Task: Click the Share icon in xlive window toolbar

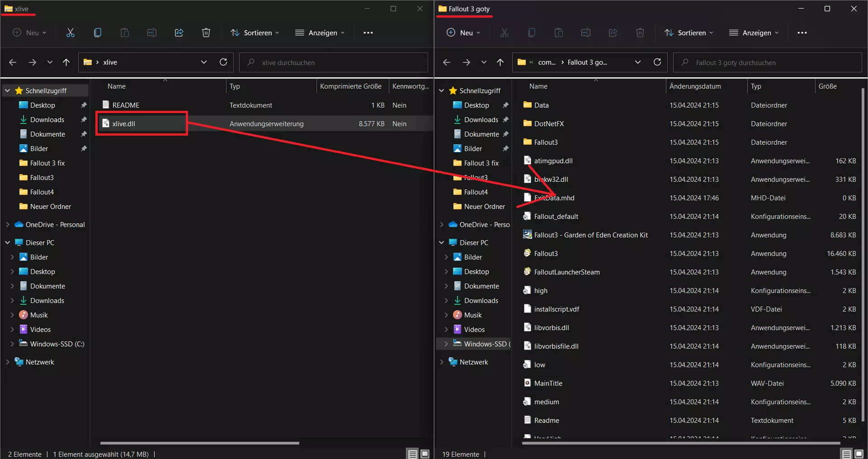Action: tap(179, 33)
